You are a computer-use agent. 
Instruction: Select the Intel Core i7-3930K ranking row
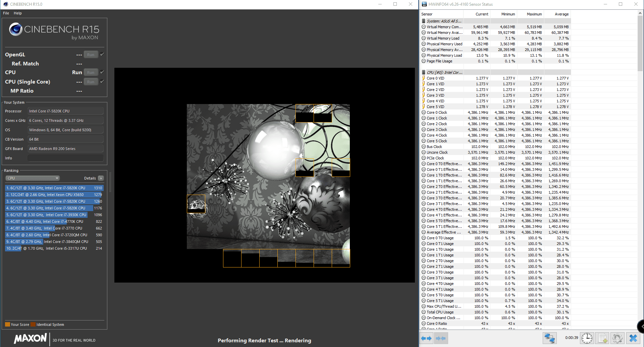coord(54,215)
